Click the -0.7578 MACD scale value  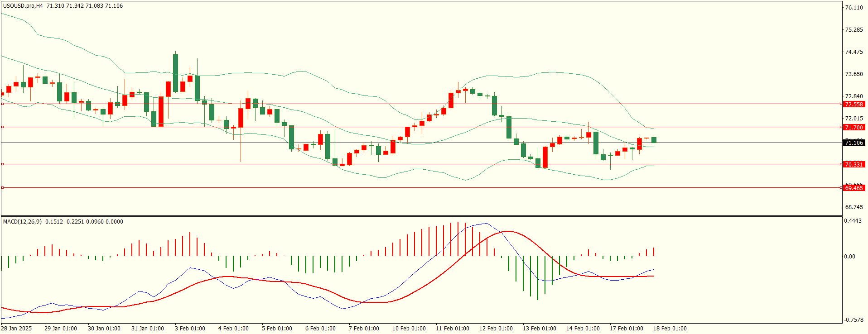[854, 320]
